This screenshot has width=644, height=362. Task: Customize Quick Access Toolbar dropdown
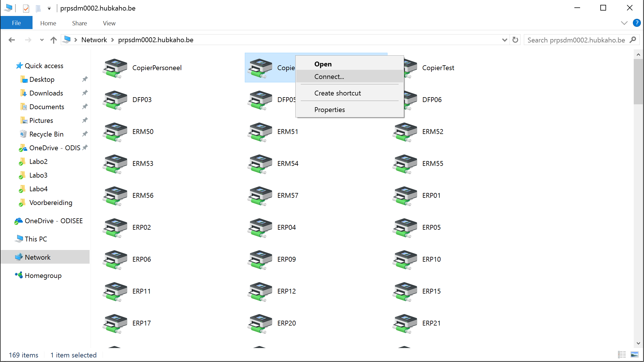click(49, 8)
